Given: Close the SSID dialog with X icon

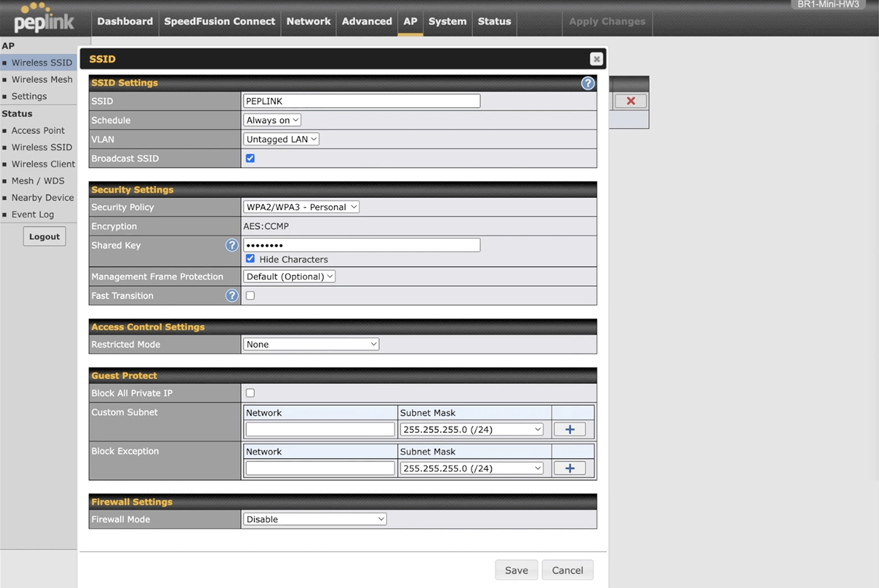Looking at the screenshot, I should click(596, 59).
